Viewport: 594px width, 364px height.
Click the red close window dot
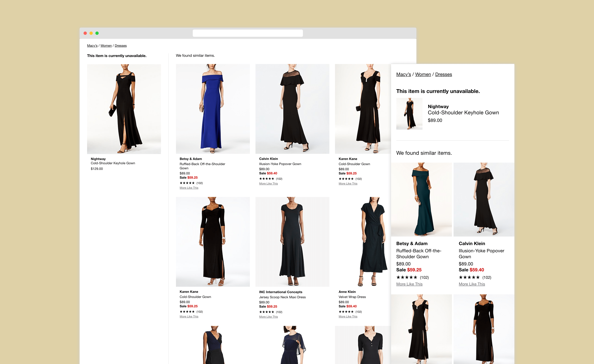85,33
